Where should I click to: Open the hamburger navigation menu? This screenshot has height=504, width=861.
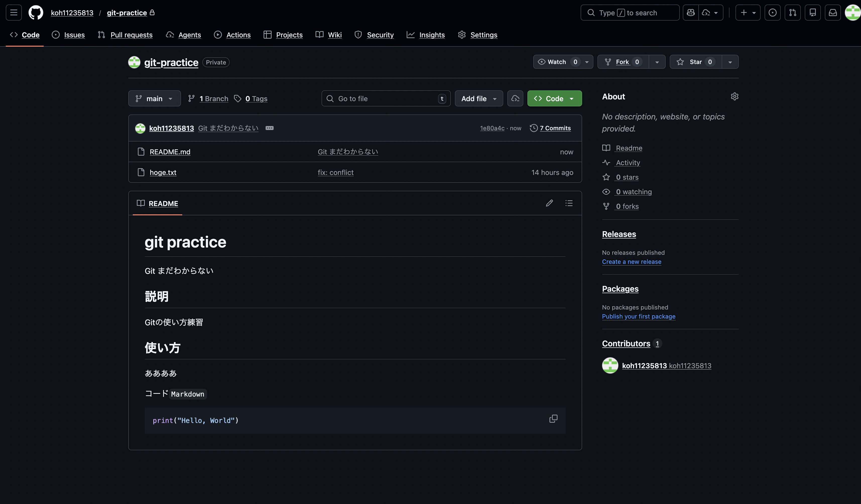click(x=14, y=13)
